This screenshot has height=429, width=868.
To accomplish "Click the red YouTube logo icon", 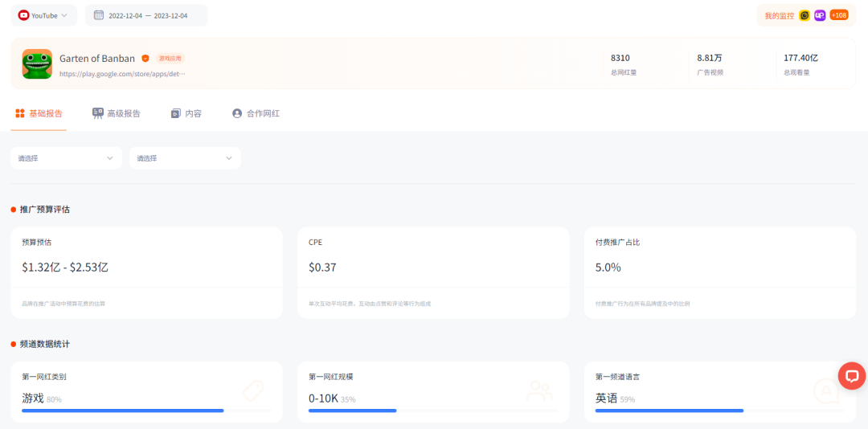I will (23, 15).
